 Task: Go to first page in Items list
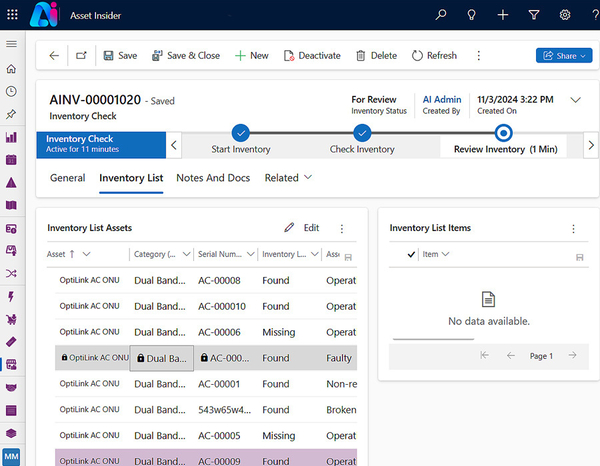(x=484, y=355)
